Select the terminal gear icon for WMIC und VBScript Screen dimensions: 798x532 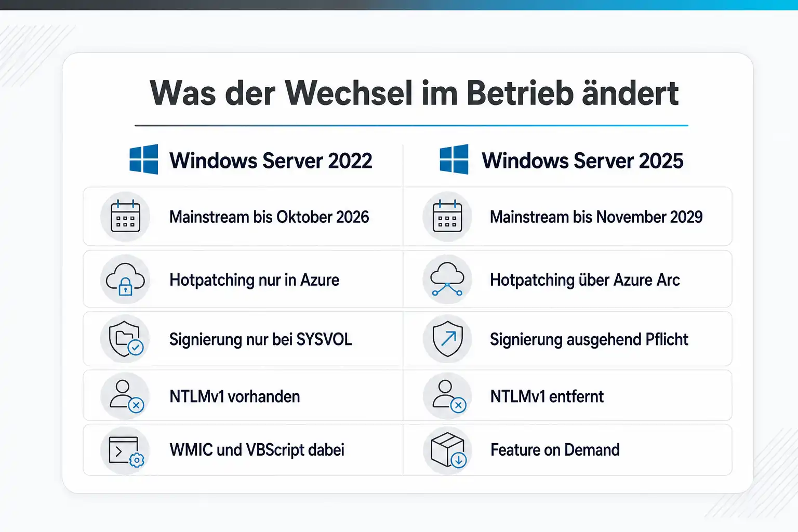click(x=125, y=450)
